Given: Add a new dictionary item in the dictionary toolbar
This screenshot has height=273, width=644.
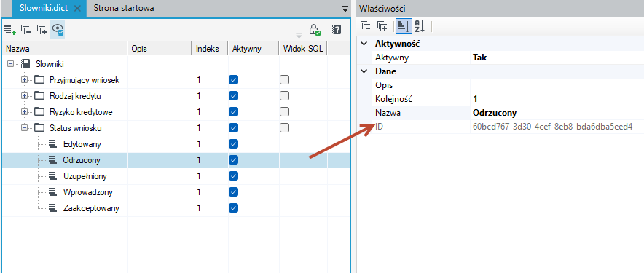Looking at the screenshot, I should [x=10, y=29].
